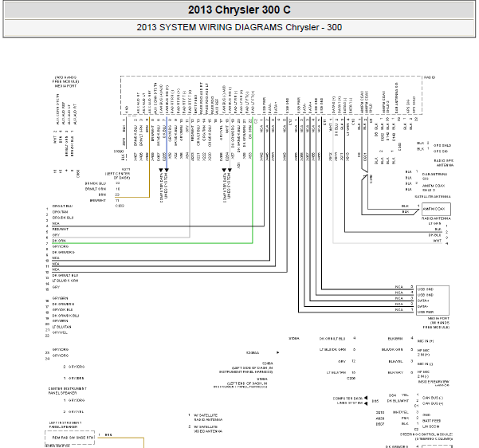Click the LEFT INSTRUMENT PANEL SPEAKER label
The width and height of the screenshot is (479, 448).
65,425
